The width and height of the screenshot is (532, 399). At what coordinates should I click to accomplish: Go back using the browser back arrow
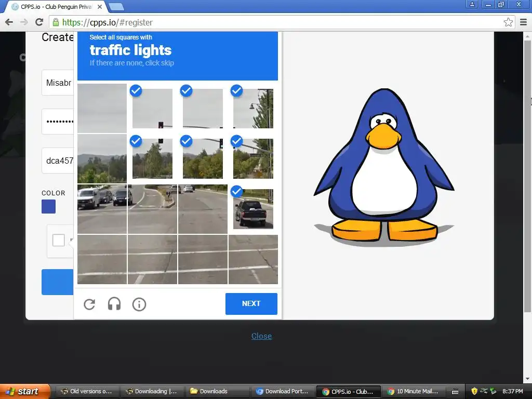pos(9,22)
